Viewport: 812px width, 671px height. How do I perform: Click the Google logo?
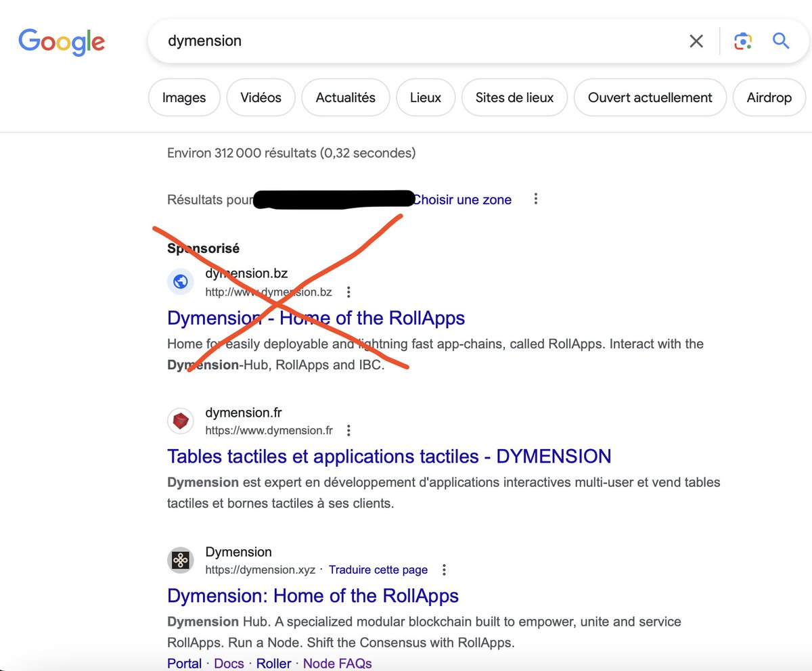tap(62, 42)
